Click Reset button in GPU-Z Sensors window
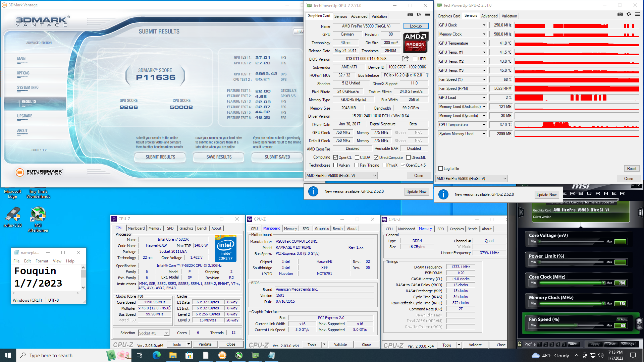Viewport: 644px width, 362px height. 632,169
